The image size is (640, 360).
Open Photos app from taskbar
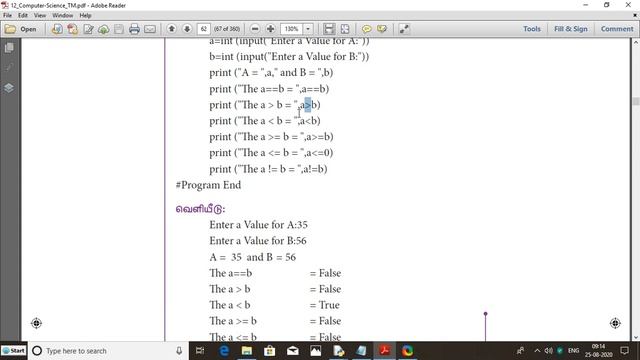click(x=316, y=351)
